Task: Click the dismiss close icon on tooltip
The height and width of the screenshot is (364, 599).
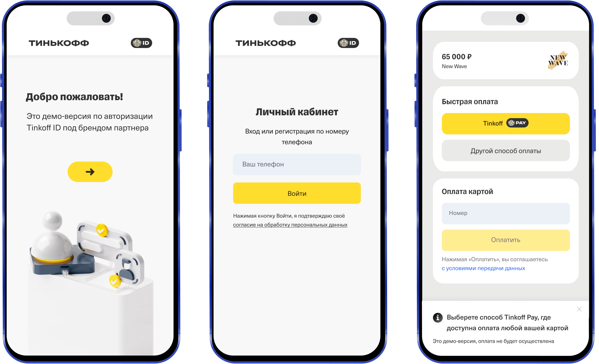Action: click(x=579, y=310)
